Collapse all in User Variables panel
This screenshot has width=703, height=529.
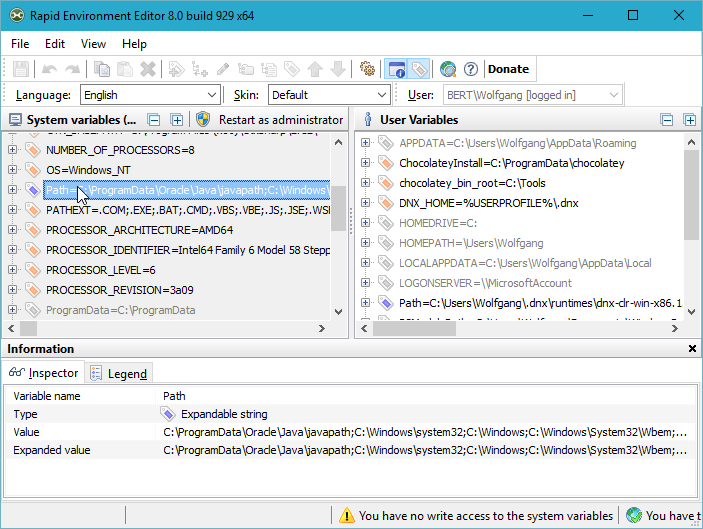pos(667,120)
